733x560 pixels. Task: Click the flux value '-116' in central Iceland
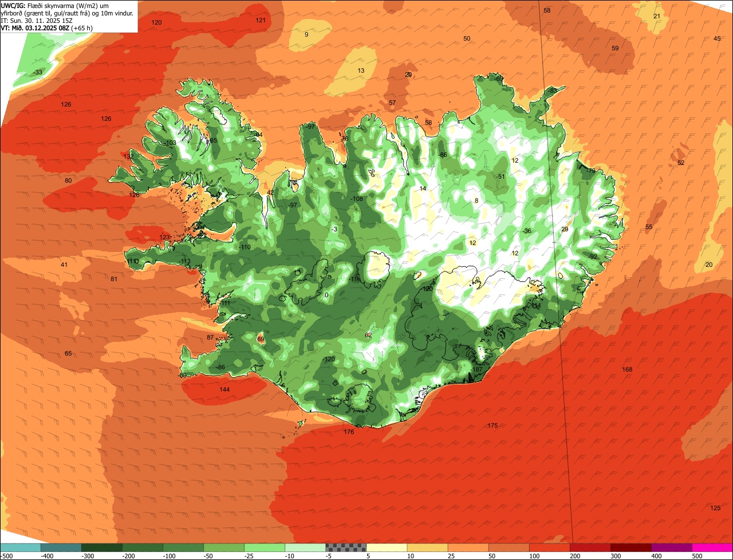click(355, 279)
